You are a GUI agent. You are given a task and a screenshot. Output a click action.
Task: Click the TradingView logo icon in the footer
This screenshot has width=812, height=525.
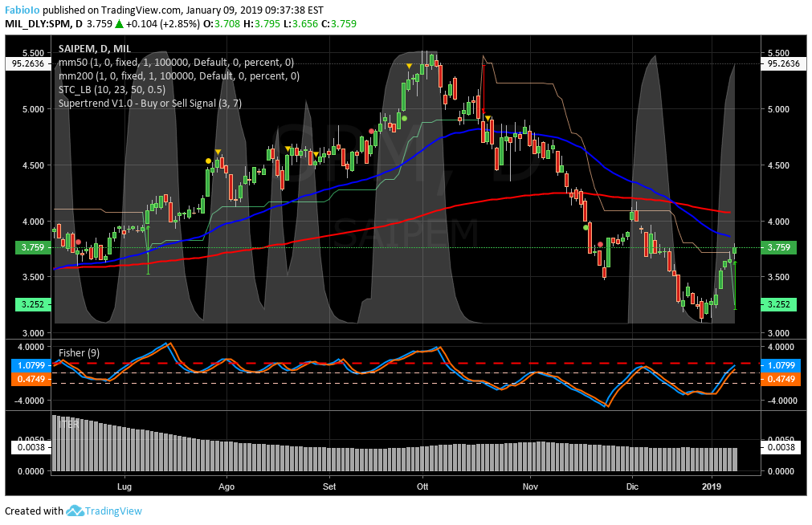[75, 511]
